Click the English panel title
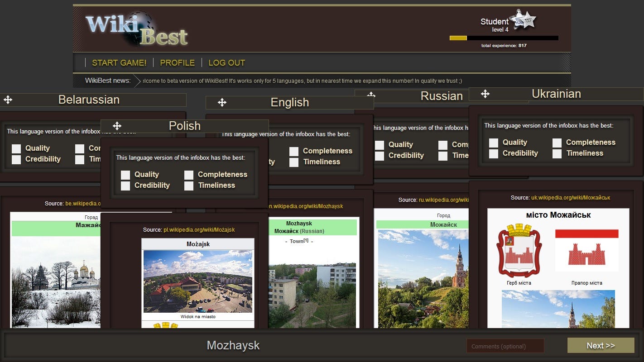The image size is (644, 362). 290,102
